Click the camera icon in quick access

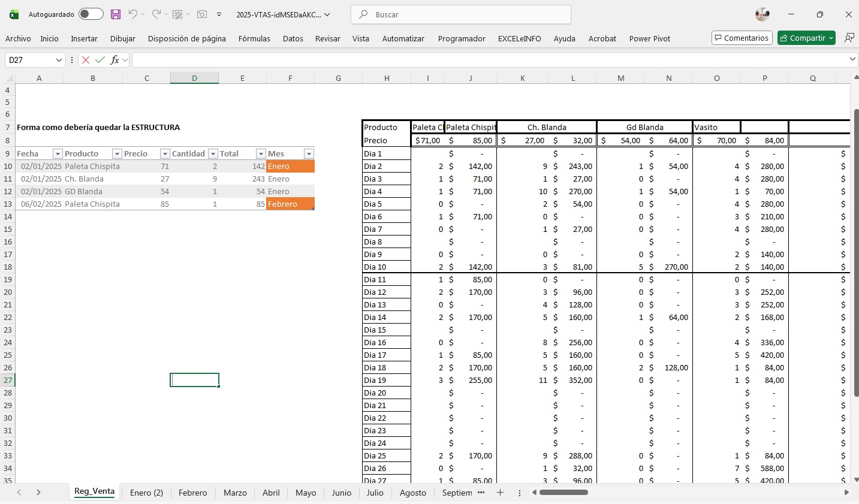[202, 14]
